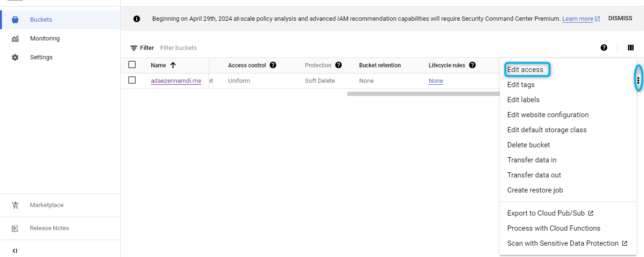Viewport: 644px width, 257px height.
Task: Select Delete bucket menu option
Action: (x=528, y=145)
